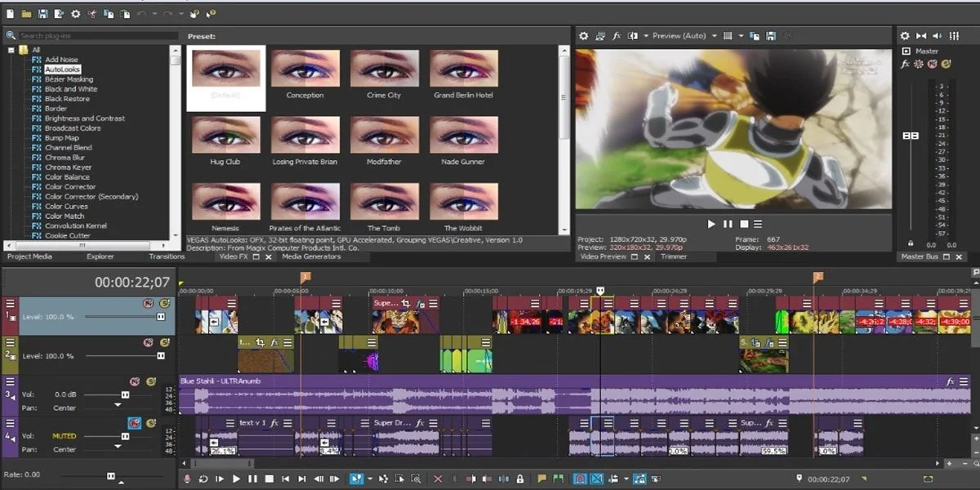This screenshot has width=980, height=490.
Task: Click the Copy icon in top toolbar
Action: pos(109,14)
